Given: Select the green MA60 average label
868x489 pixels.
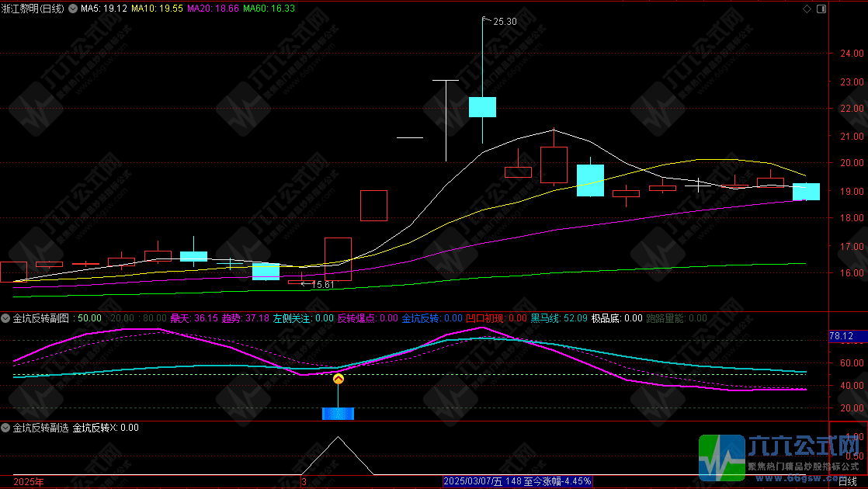Looking at the screenshot, I should [x=269, y=9].
